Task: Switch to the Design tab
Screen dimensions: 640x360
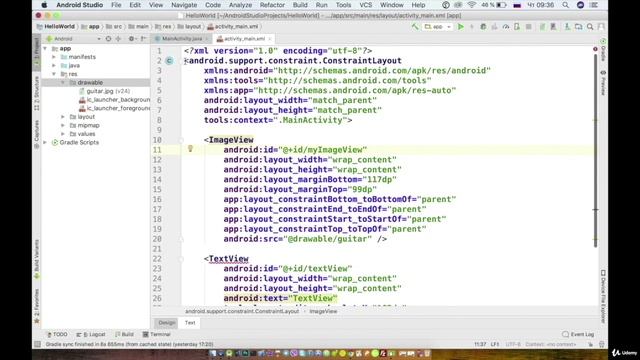Action: [167, 323]
